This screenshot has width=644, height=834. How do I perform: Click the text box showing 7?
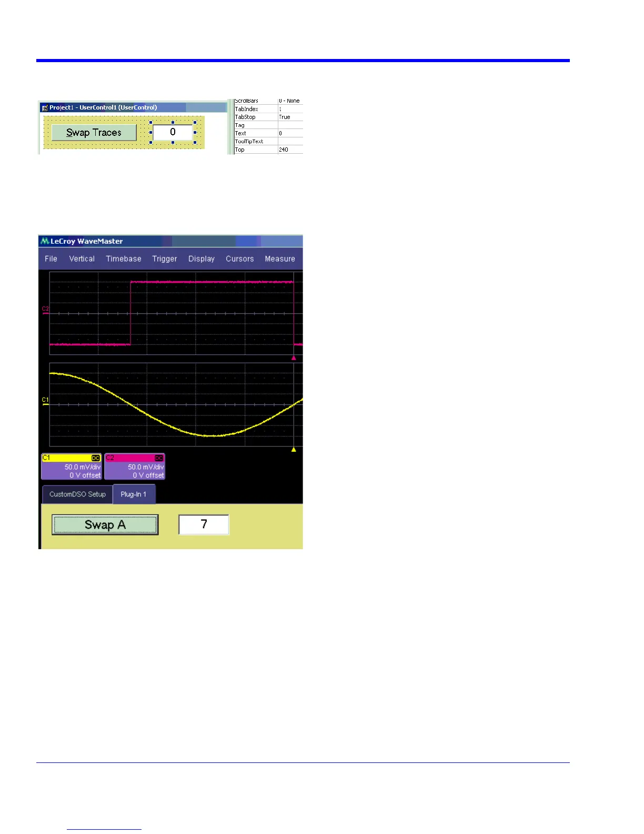point(204,524)
